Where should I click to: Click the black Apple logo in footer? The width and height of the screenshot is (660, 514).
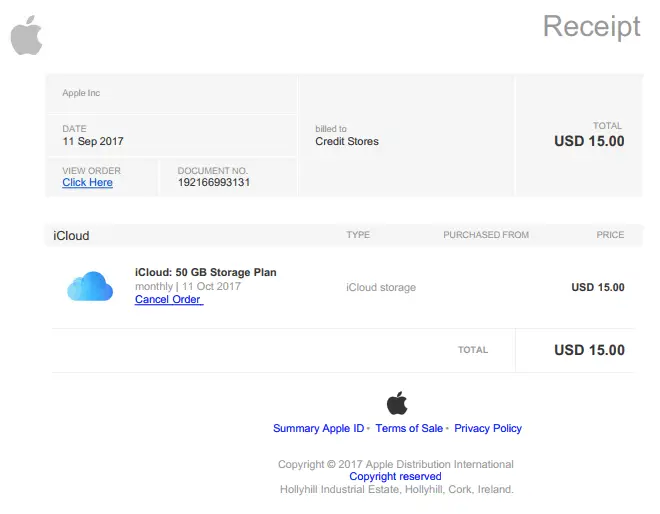[x=397, y=403]
